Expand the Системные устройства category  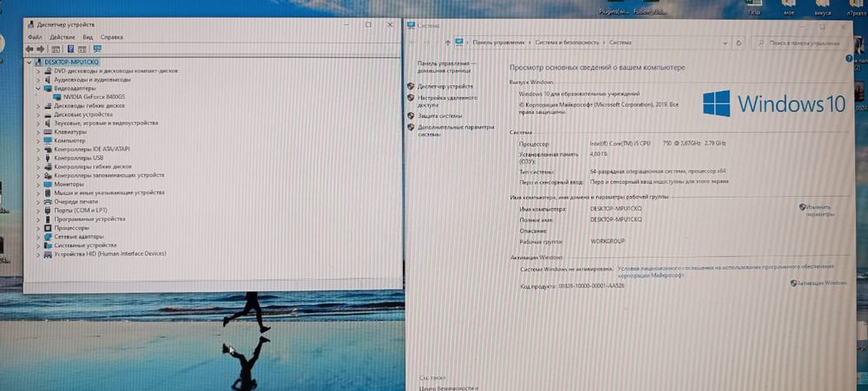(x=38, y=245)
